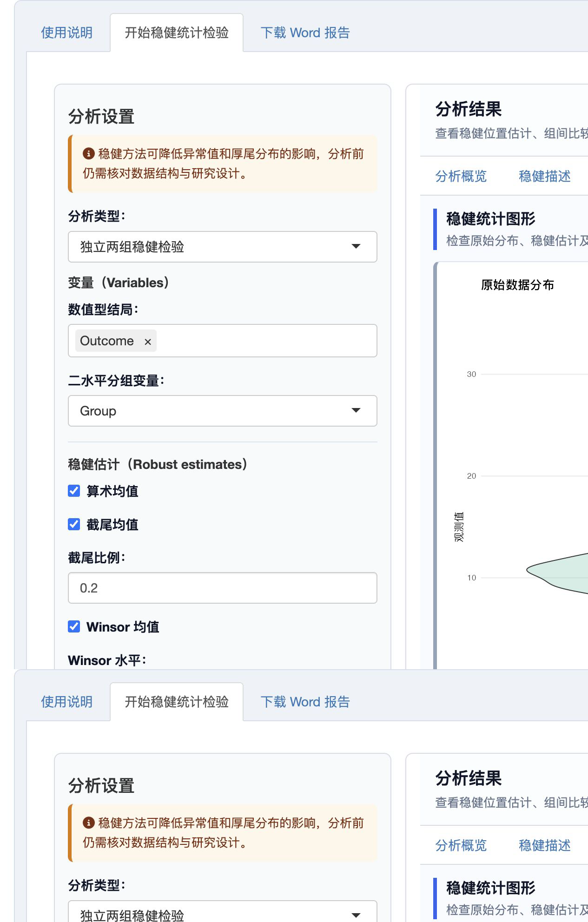The image size is (588, 922).
Task: Open the lower 分析类型 dropdown near the bottom edge
Action: tap(222, 912)
